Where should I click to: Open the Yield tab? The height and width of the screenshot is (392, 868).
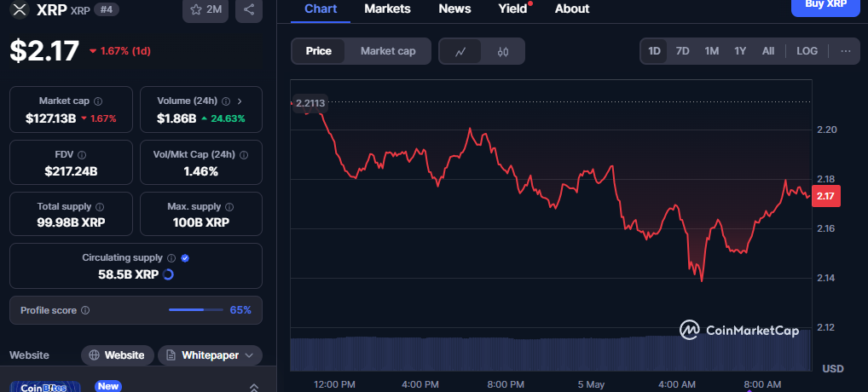coord(512,9)
